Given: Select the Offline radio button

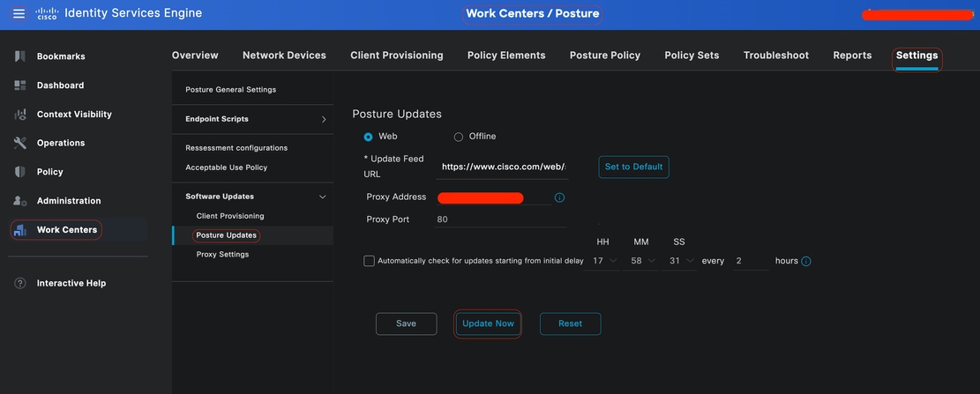Looking at the screenshot, I should click(x=458, y=137).
